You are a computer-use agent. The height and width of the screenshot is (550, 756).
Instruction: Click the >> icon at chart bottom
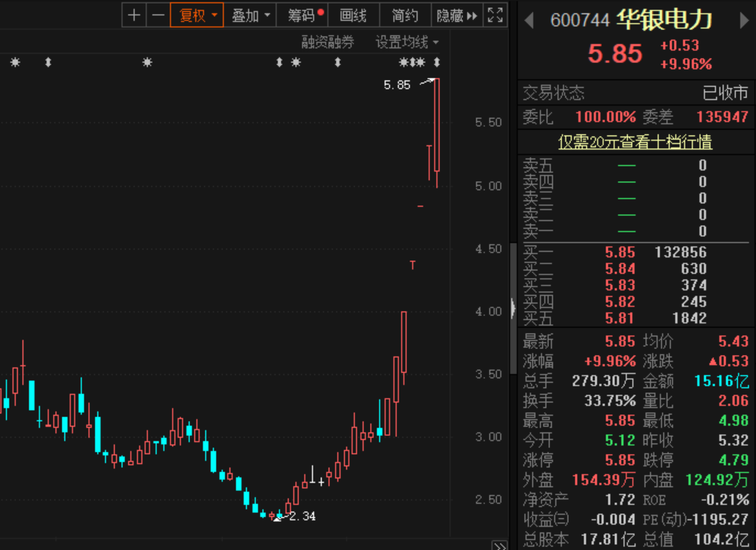pos(499,546)
